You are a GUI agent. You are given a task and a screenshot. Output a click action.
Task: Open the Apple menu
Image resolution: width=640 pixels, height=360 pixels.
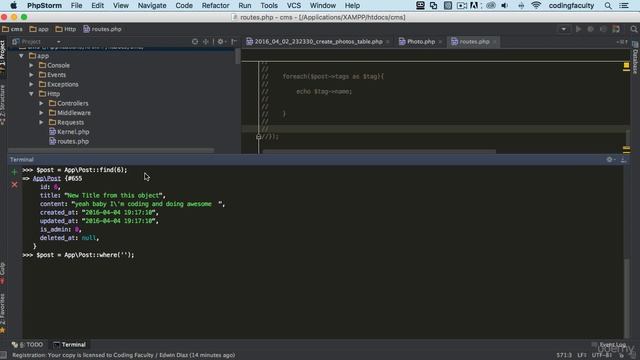13,6
